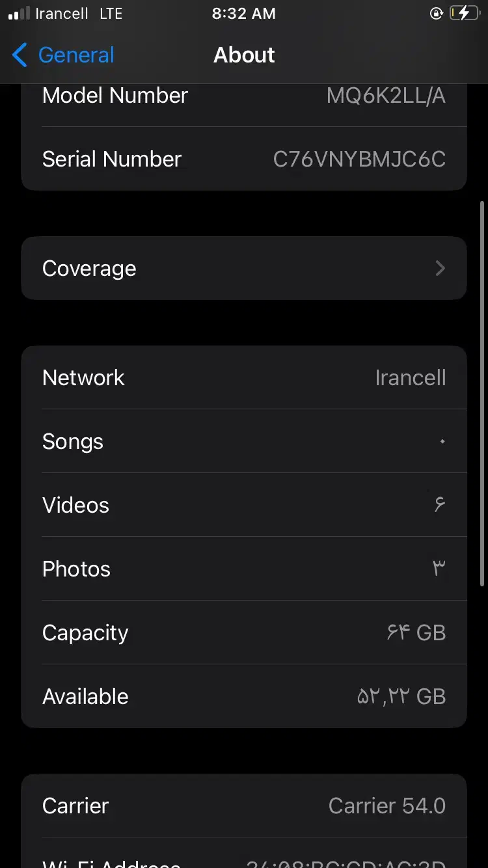
Task: Tap the Capacity row showing GB
Action: (x=243, y=632)
